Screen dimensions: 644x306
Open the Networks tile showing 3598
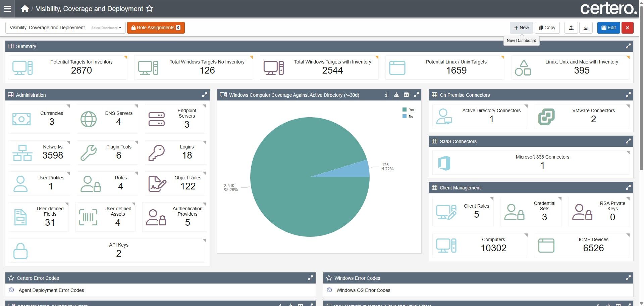(x=40, y=152)
